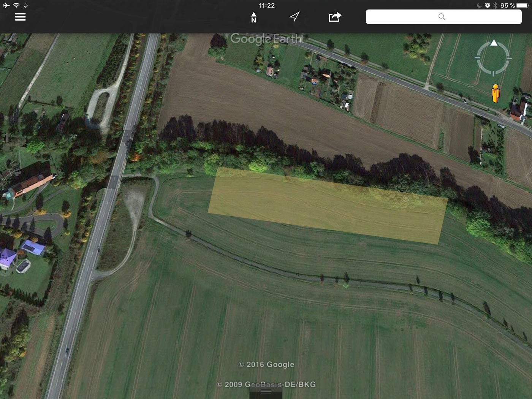The image size is (532, 399).
Task: Tap the blue-roofed house on the map
Action: point(33,247)
